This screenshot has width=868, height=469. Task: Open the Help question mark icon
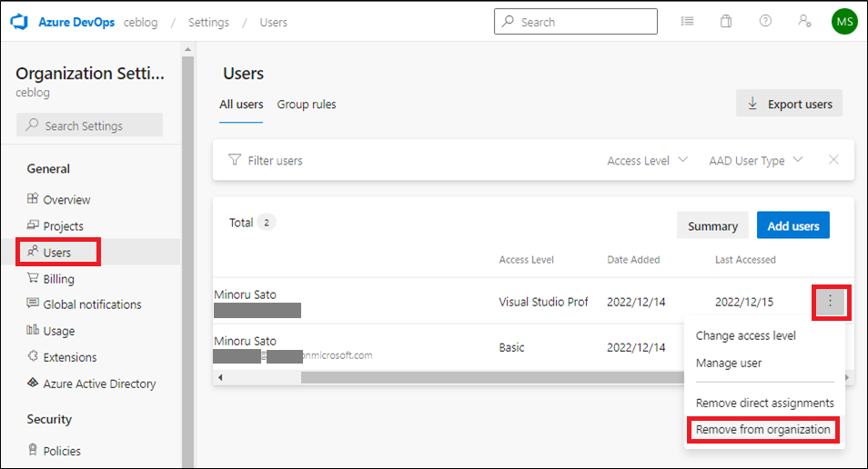(765, 21)
